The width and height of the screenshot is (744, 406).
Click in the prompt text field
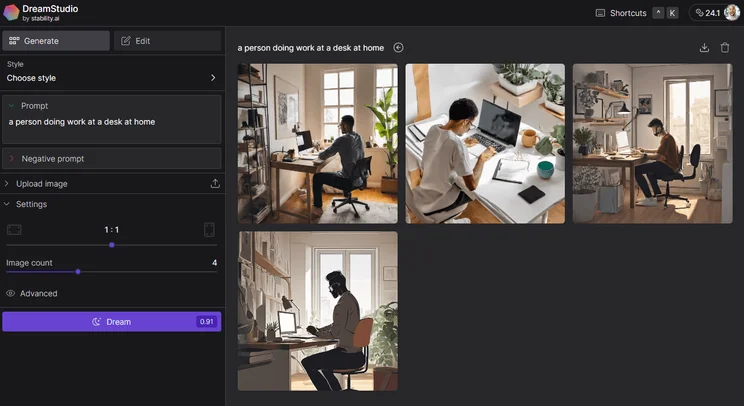click(x=112, y=122)
